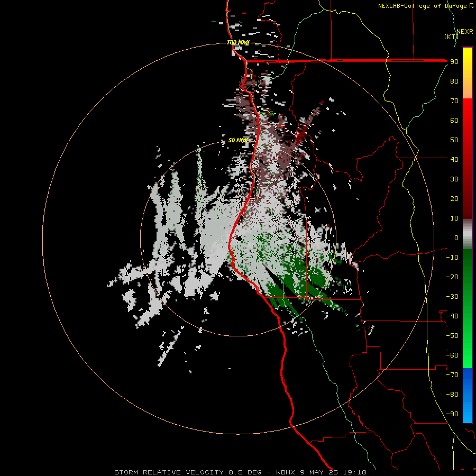476x476 pixels.
Task: Click the [KT] units label
Action: (x=451, y=36)
